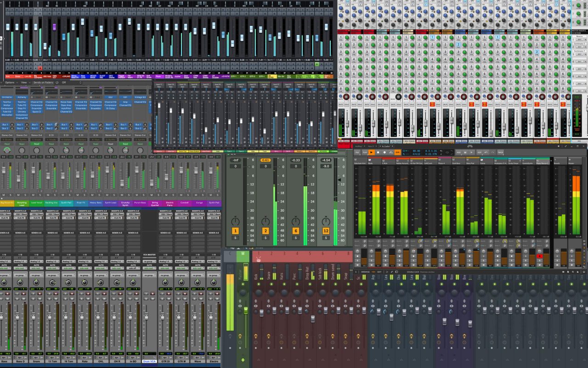The image size is (588, 368).
Task: Click the red record-arm button in Bitwig mixer
Action: click(x=540, y=256)
